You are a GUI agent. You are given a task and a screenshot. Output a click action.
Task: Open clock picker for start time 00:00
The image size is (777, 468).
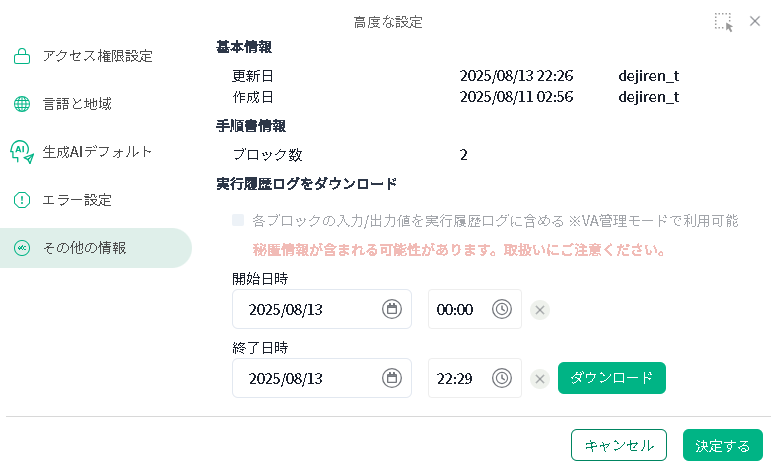[x=502, y=309]
